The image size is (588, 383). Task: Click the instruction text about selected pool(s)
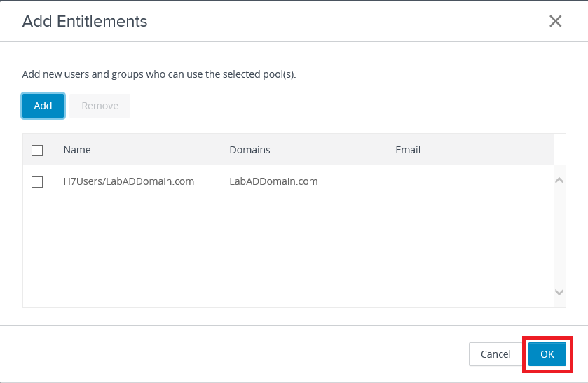tap(159, 74)
